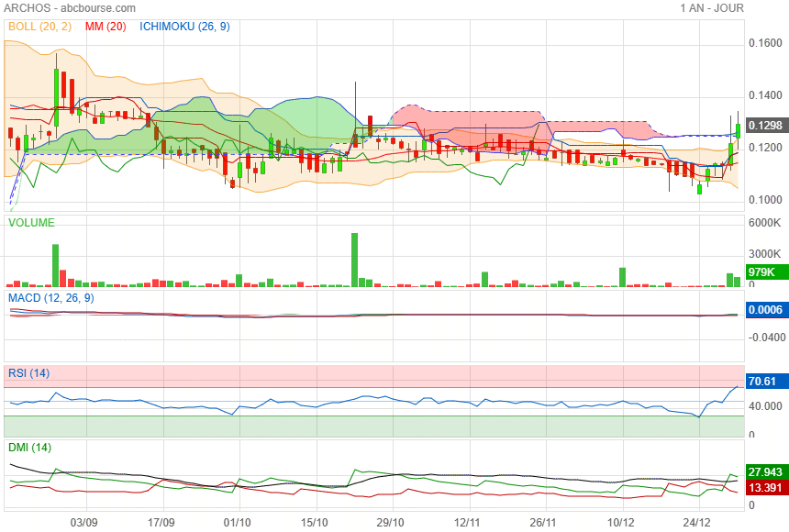The width and height of the screenshot is (789, 532).
Task: Click the 3000K volume axis label
Action: [x=765, y=254]
